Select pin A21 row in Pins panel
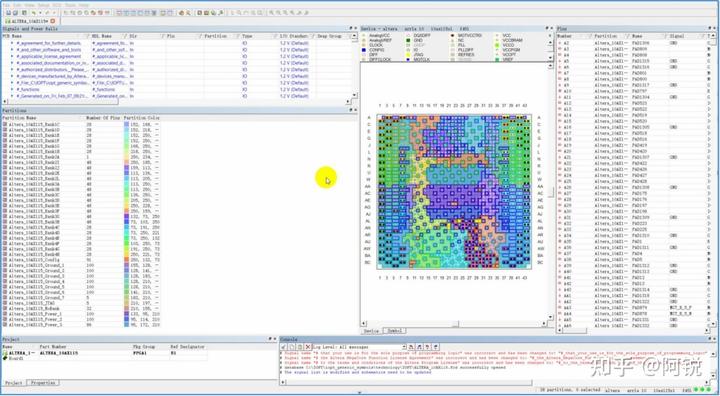The image size is (720, 396). pyautogui.click(x=634, y=158)
